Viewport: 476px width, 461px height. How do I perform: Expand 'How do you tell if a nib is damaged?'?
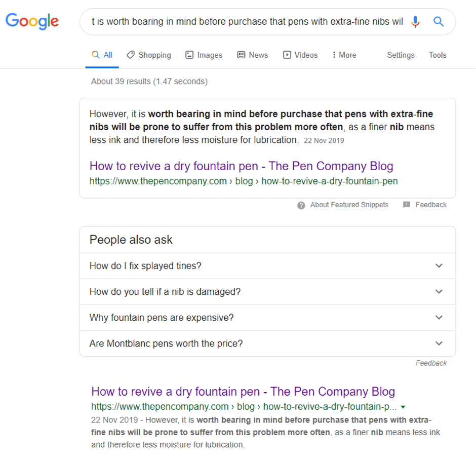(x=267, y=291)
